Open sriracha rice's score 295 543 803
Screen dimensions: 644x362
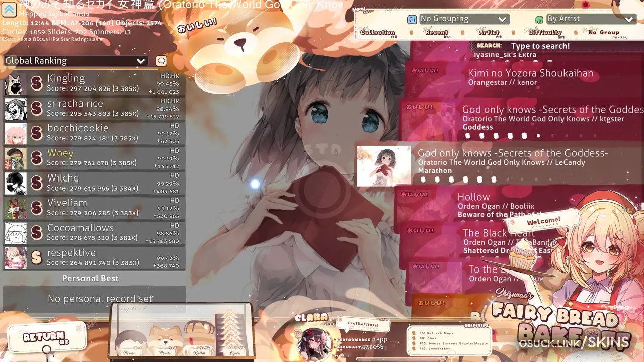coord(94,109)
